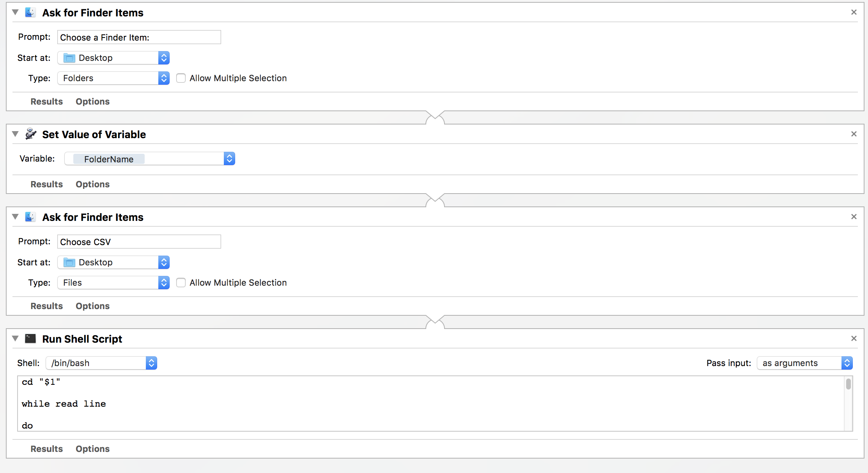Click the Set Value of Variable pen icon
Viewport: 868px width, 473px height.
[x=30, y=134]
